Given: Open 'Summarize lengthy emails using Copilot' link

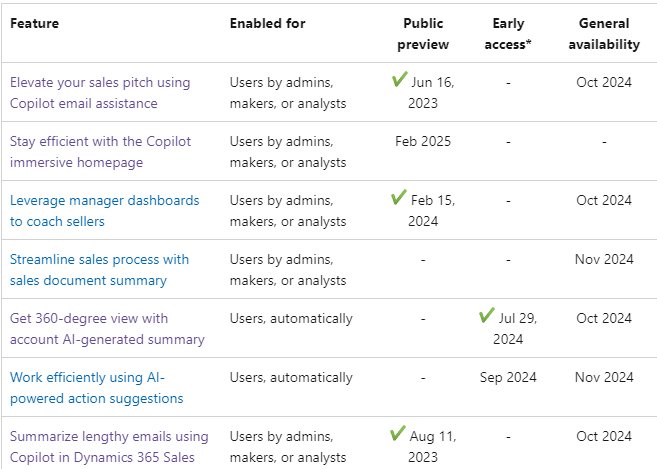Looking at the screenshot, I should coord(109,447).
